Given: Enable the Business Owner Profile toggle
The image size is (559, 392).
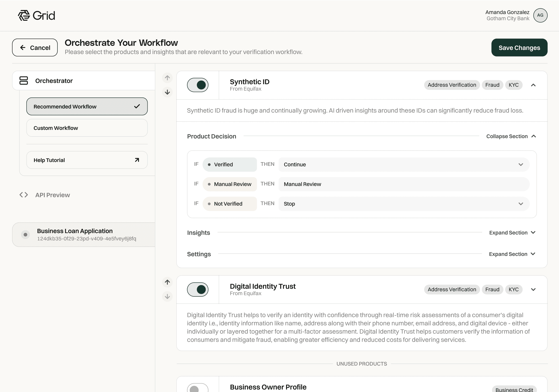Looking at the screenshot, I should click(198, 388).
